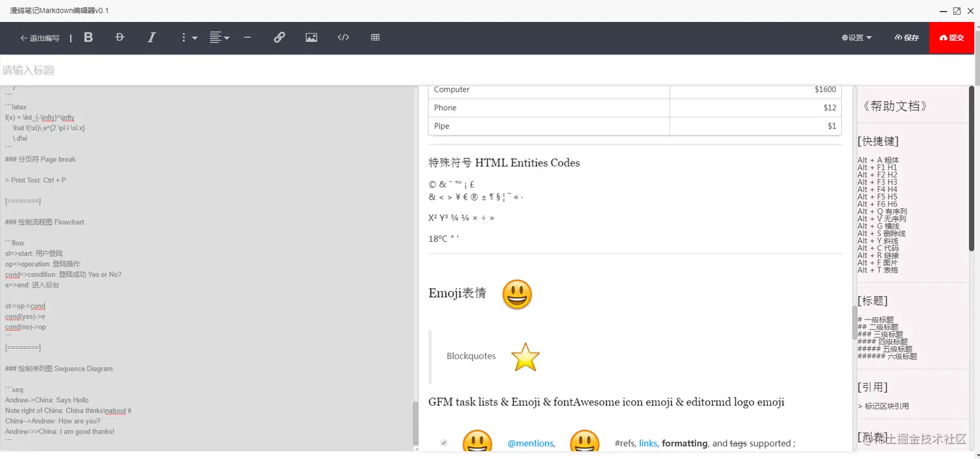
Task: Click the smiley emoji next to Emoji表情
Action: click(x=517, y=294)
